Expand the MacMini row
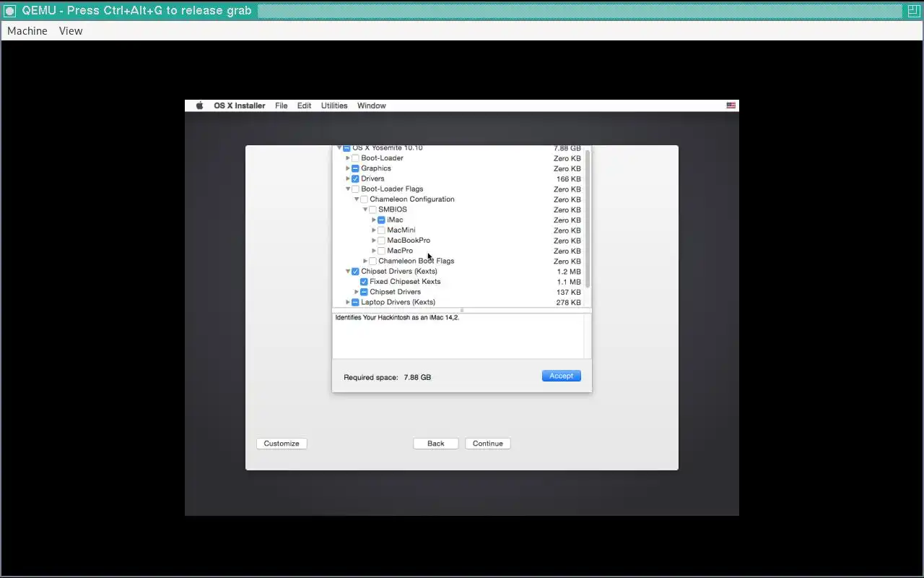 tap(374, 230)
